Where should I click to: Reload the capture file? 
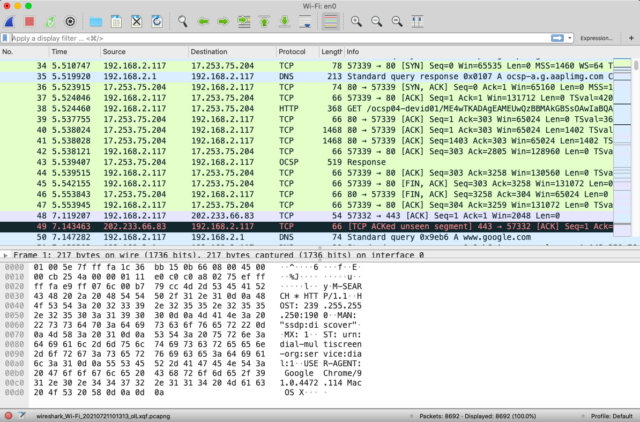[157, 21]
